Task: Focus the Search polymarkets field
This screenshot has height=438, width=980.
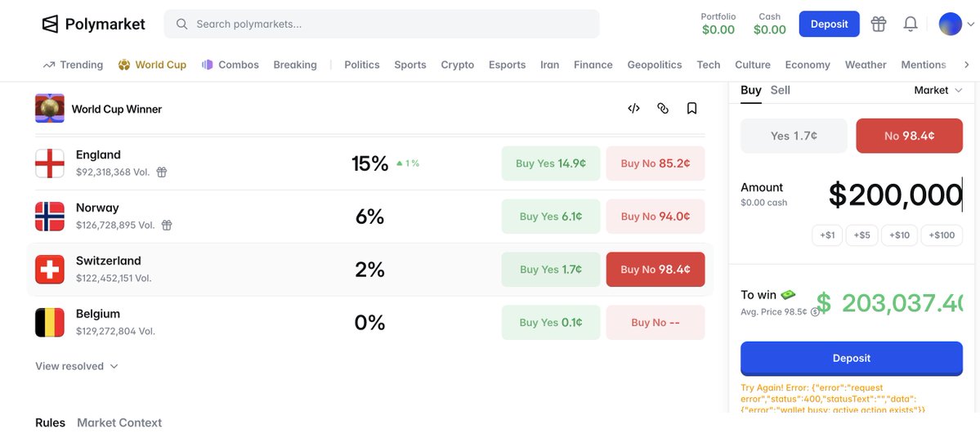Action: (x=381, y=25)
